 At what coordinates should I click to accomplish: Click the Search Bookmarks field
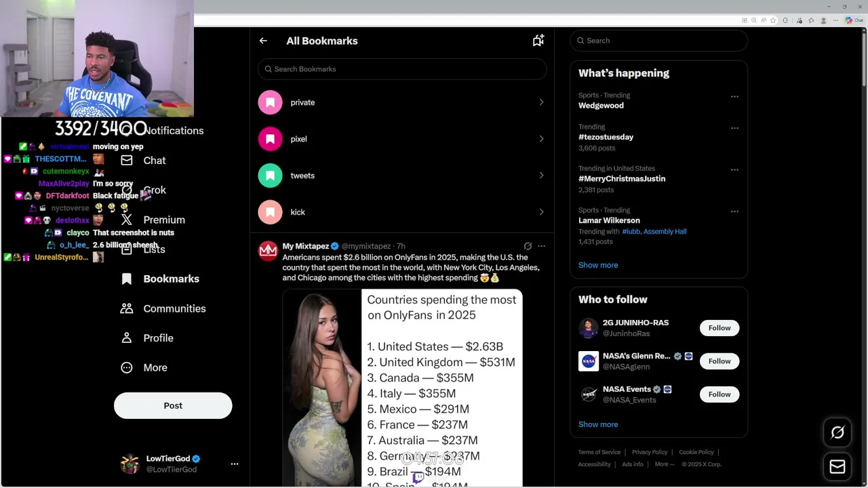[402, 69]
